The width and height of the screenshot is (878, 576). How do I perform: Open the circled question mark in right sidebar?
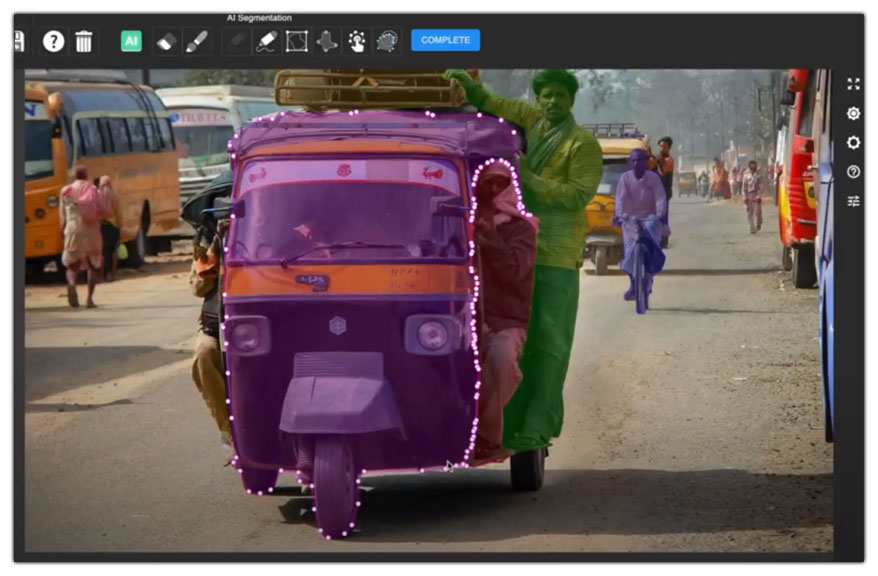[853, 172]
